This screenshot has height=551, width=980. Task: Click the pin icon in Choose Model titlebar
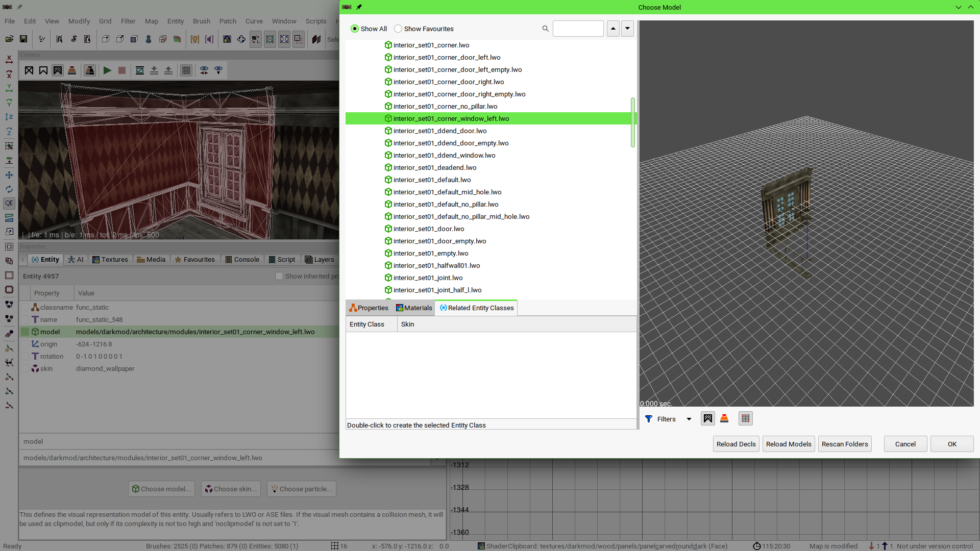pos(359,7)
